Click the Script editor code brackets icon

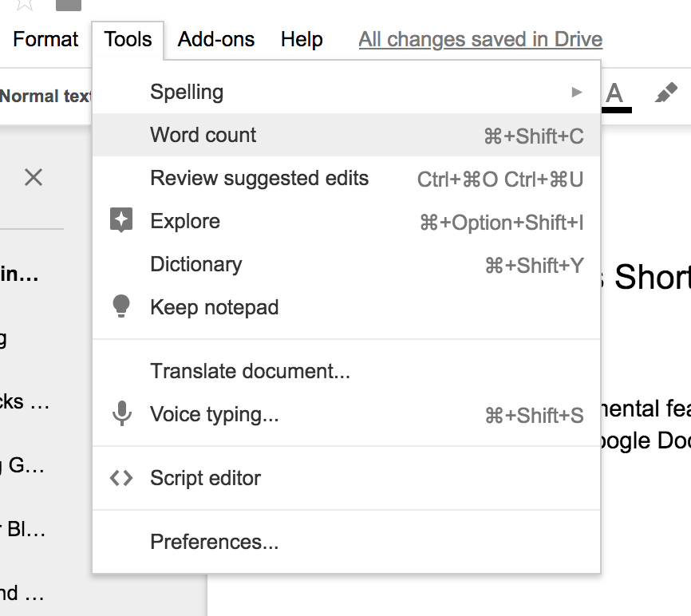coord(121,478)
